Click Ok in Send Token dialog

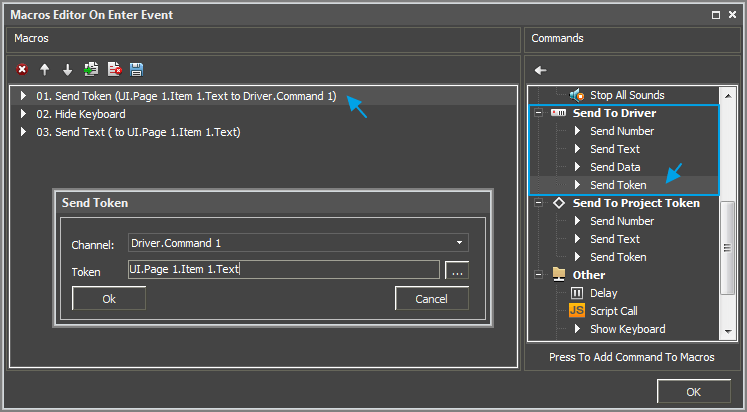[109, 299]
